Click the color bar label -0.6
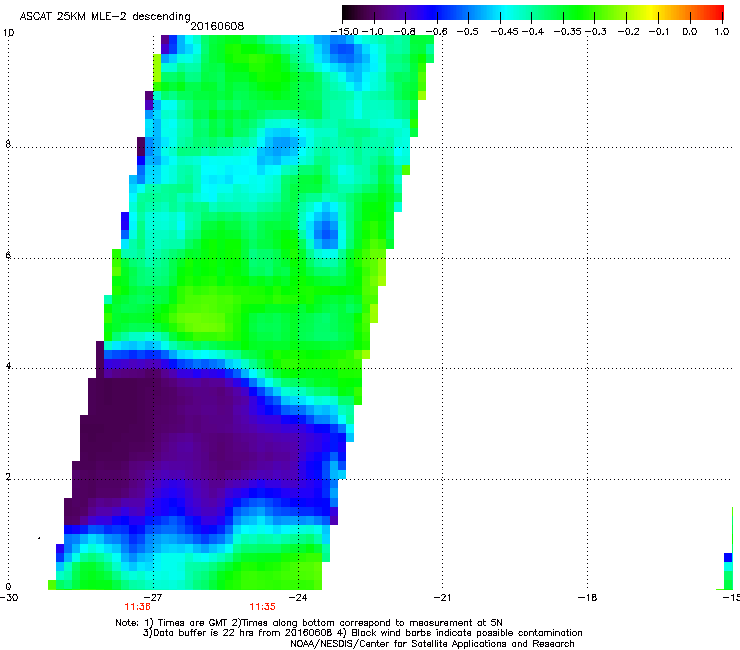The width and height of the screenshot is (740, 650). (x=436, y=32)
